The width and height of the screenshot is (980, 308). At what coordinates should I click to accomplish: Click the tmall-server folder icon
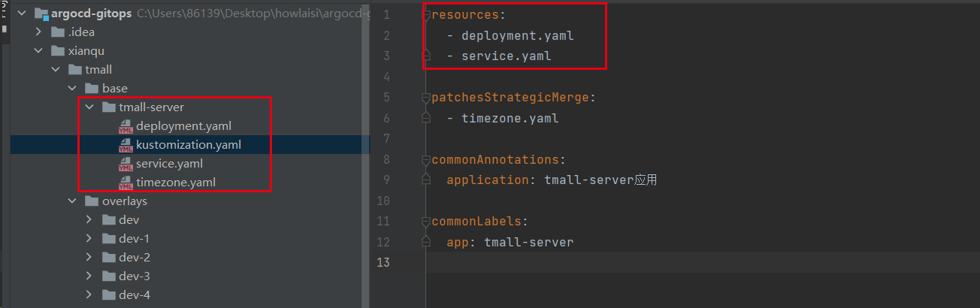point(109,107)
